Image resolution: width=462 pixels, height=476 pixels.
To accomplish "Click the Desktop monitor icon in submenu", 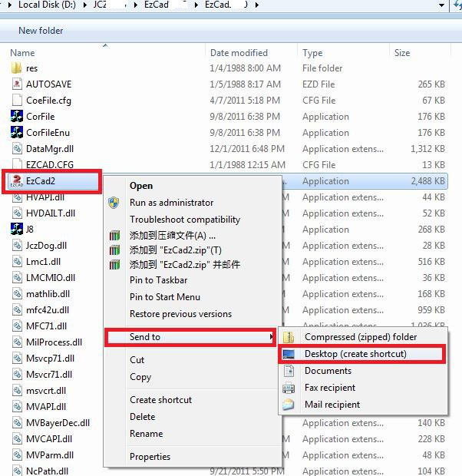I will pos(288,354).
